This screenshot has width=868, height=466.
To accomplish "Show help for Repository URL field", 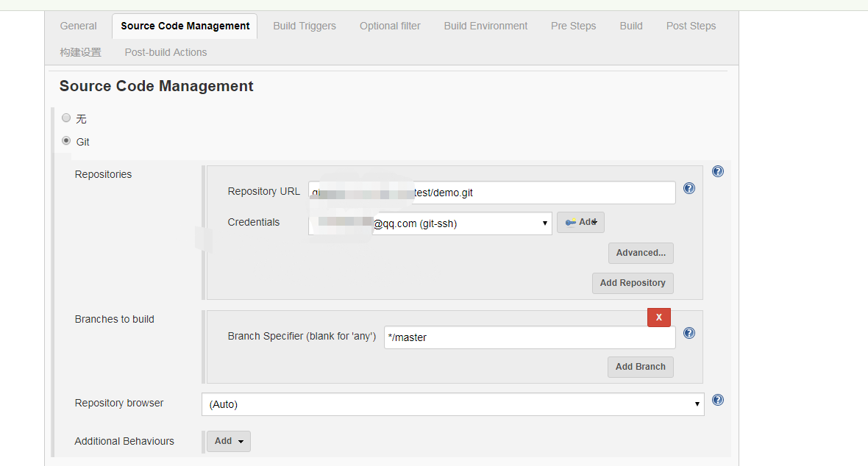I will [x=689, y=188].
